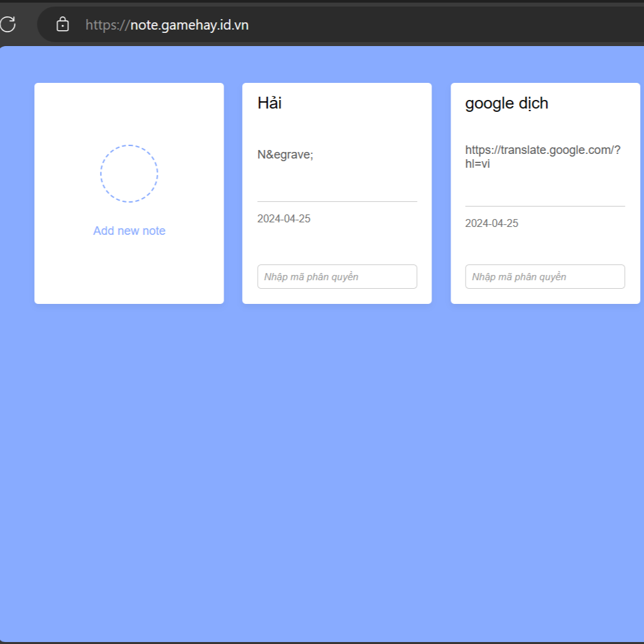Click blank area between Hải title and body

[x=337, y=130]
